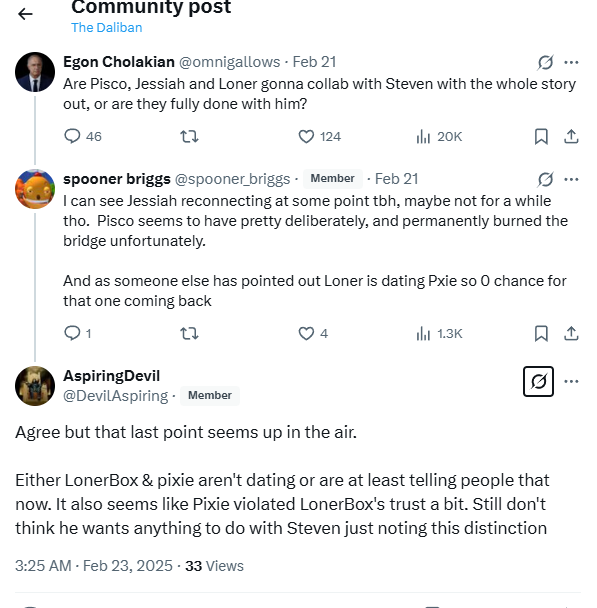
Task: Repost spooner briggs' post
Action: point(189,333)
